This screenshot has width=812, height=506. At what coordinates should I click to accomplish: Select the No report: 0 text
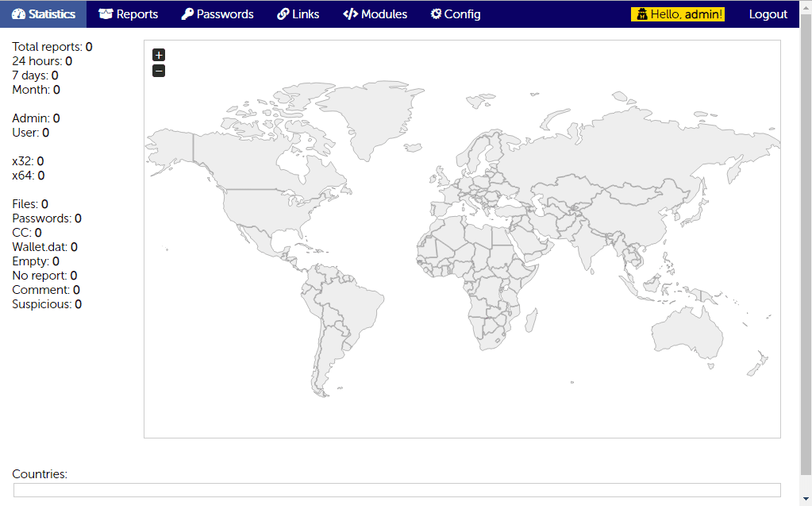[x=44, y=276]
